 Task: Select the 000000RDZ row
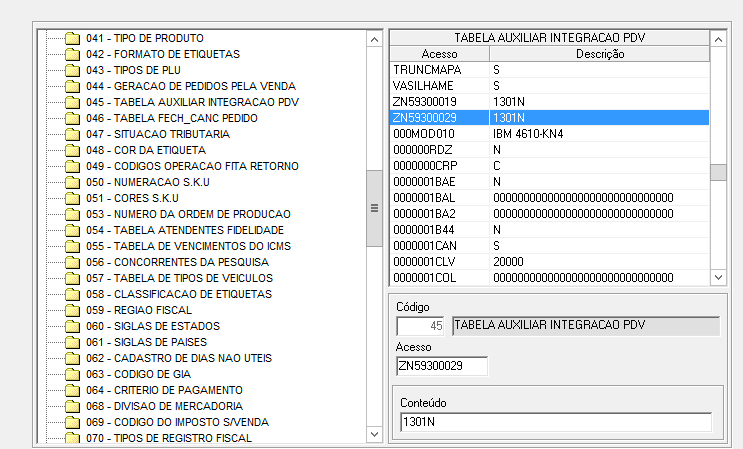point(550,150)
